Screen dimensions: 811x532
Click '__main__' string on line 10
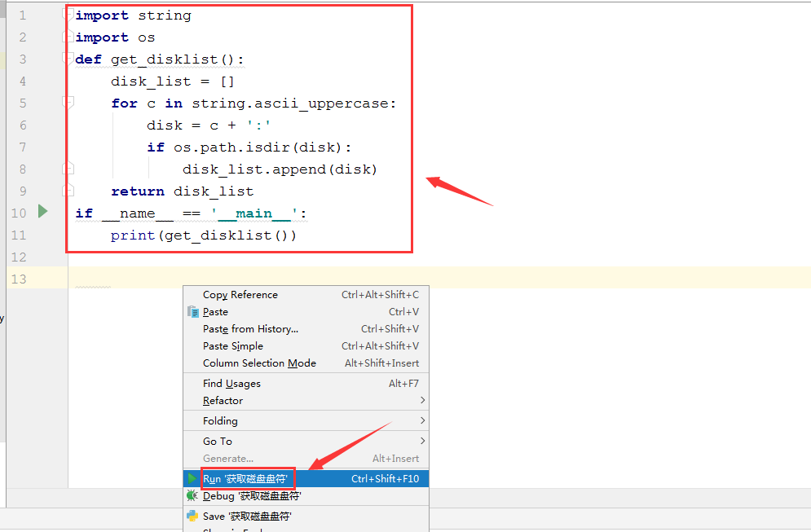(x=254, y=213)
